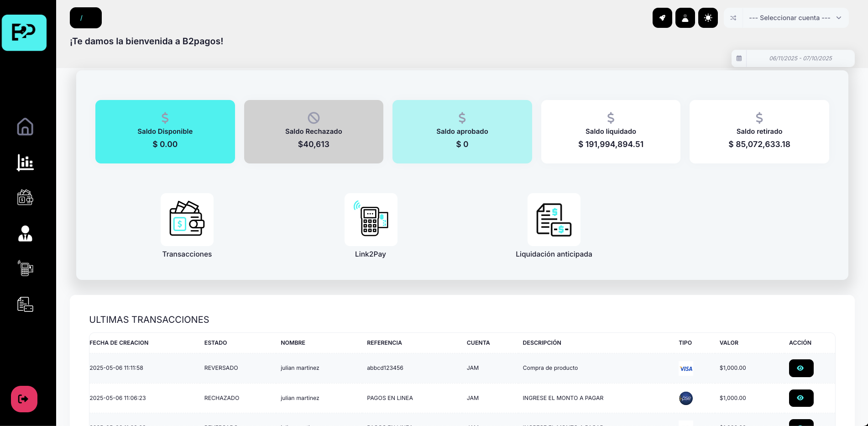Click the dollar icon on Saldo retirado
Image resolution: width=868 pixels, height=426 pixels.
759,118
